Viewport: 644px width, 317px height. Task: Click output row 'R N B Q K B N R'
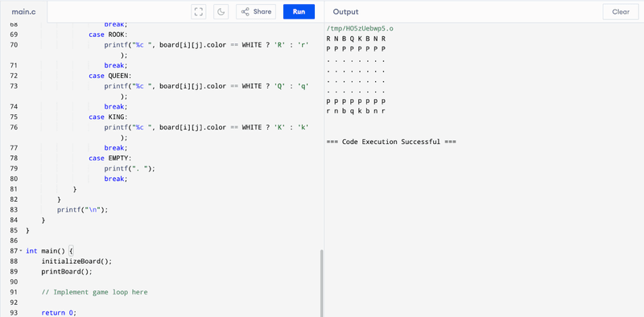pyautogui.click(x=356, y=39)
